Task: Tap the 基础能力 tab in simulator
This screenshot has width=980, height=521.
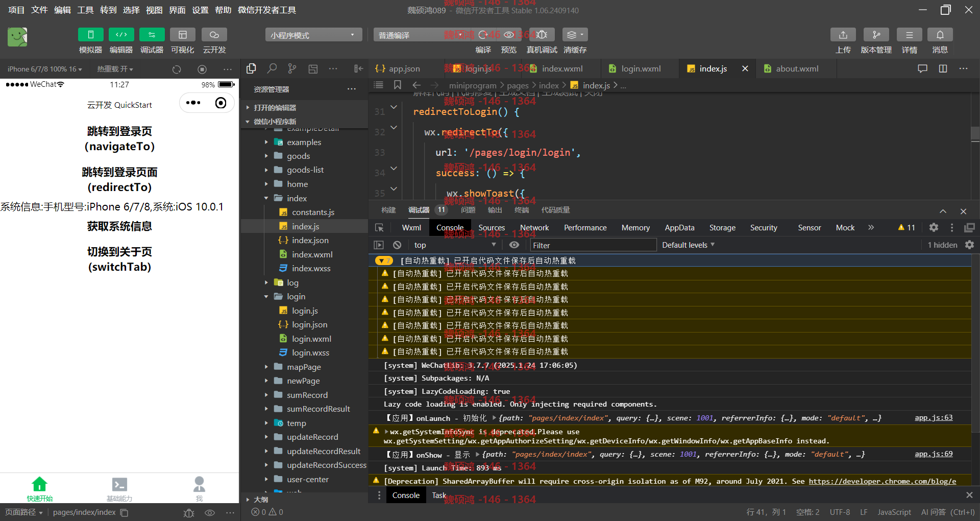Action: (119, 489)
